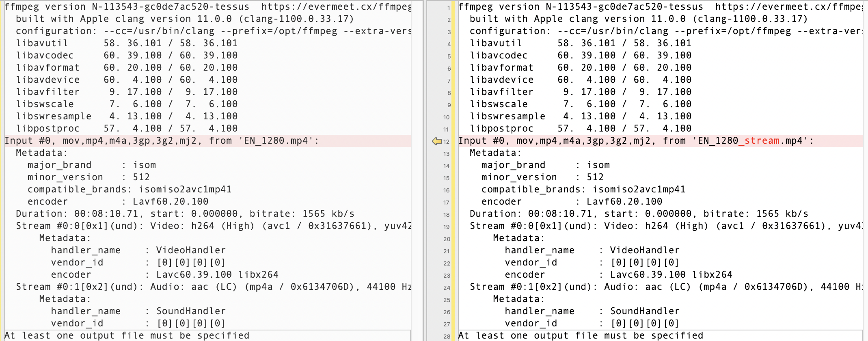Screen dimensions: 868x341
Task: Click 'At least one output file' in left pane
Action: coord(127,336)
